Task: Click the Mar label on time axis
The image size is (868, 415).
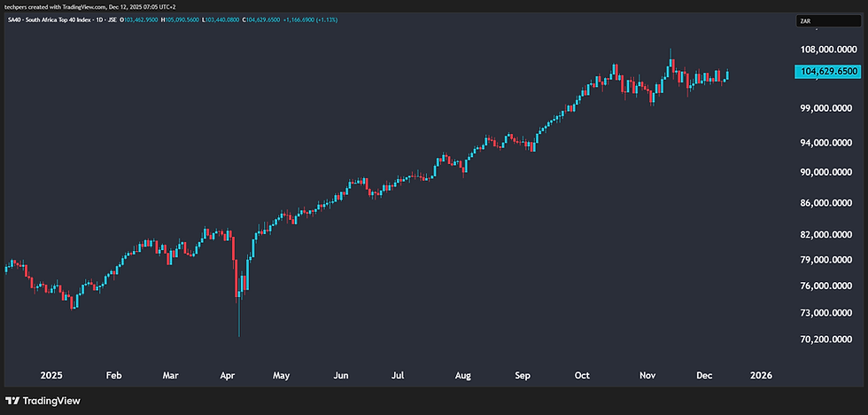Action: tap(170, 376)
